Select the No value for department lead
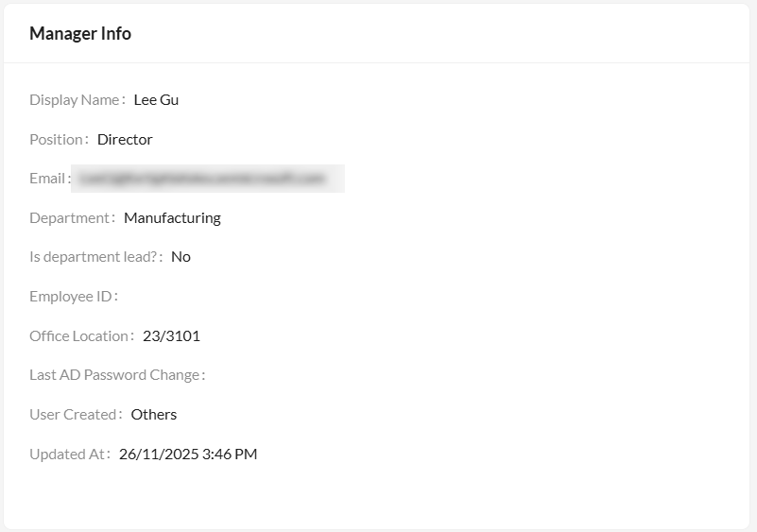The width and height of the screenshot is (757, 532). [181, 257]
